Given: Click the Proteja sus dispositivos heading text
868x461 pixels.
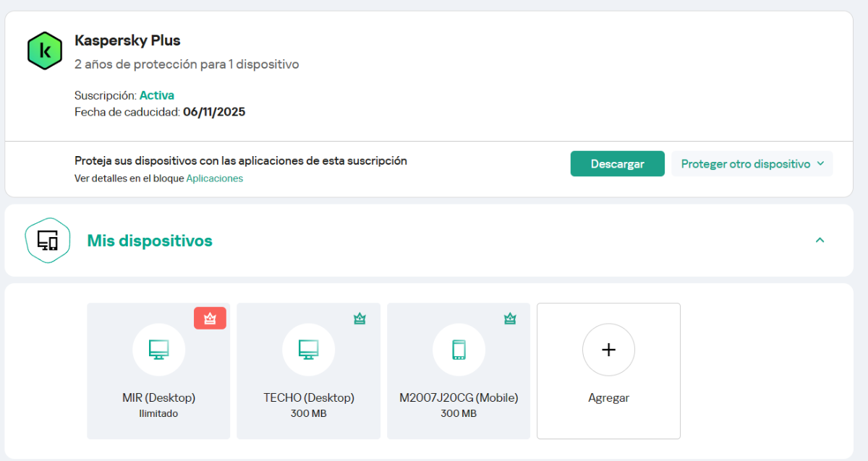Looking at the screenshot, I should pos(241,161).
